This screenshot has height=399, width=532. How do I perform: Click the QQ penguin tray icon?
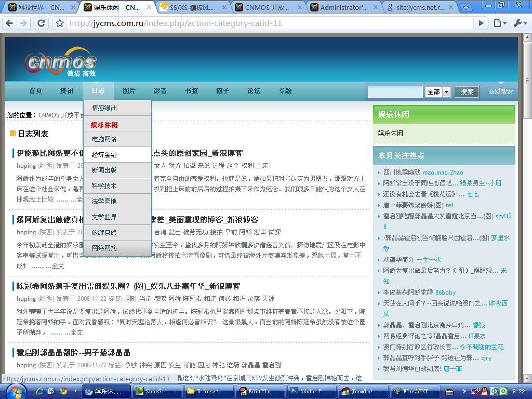tap(485, 392)
